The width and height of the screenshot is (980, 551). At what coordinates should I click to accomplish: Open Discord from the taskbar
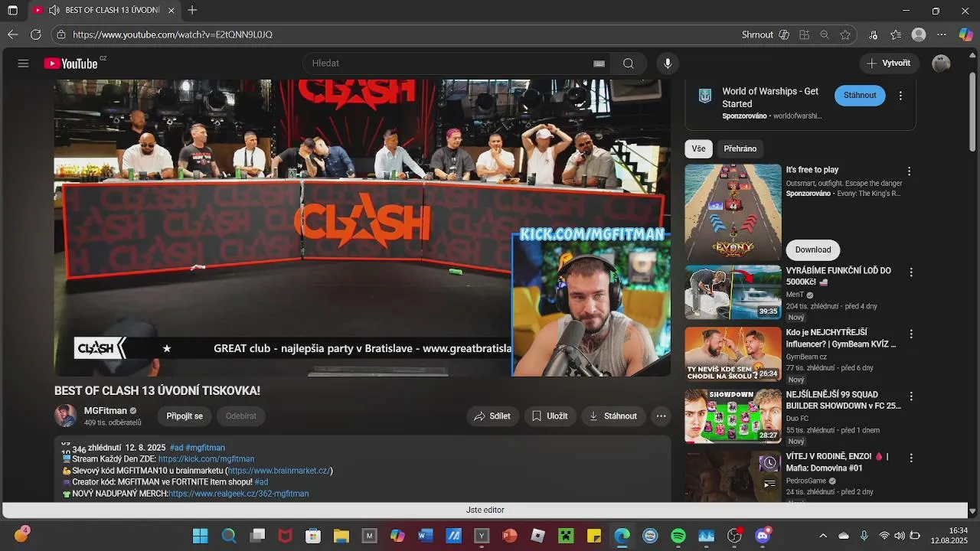tap(763, 536)
